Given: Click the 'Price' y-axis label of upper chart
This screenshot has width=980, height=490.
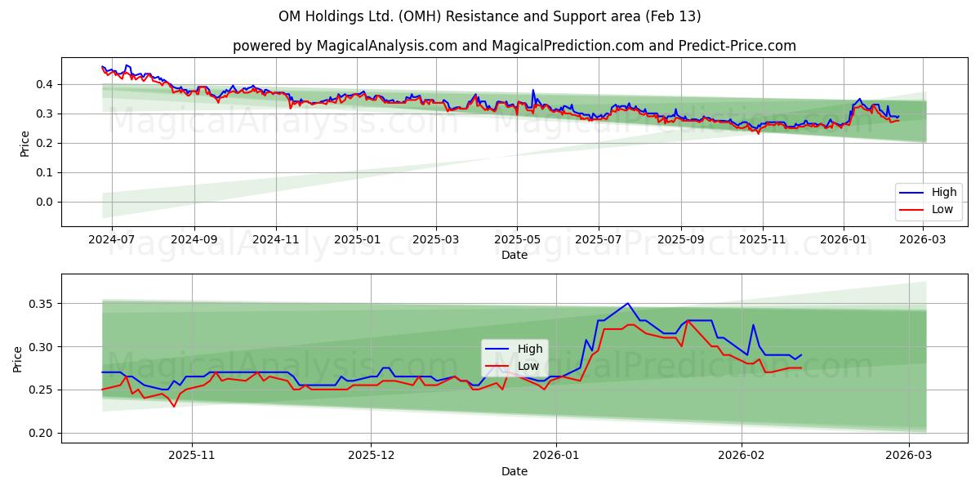Looking at the screenshot, I should point(24,143).
